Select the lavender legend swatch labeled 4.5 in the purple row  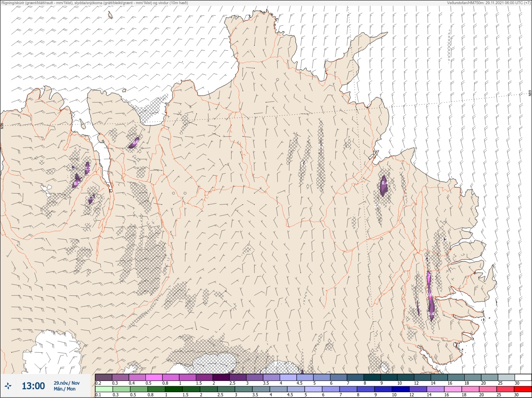click(x=305, y=377)
